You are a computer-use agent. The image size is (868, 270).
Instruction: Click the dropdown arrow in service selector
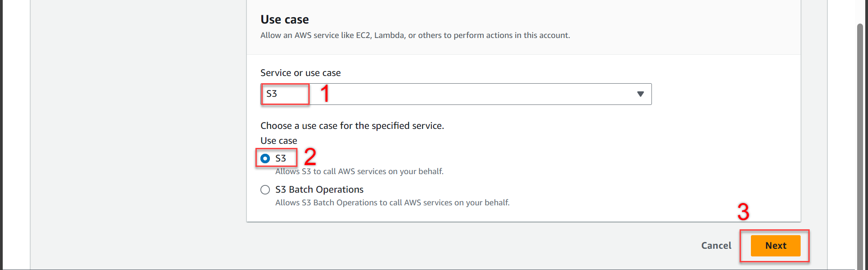(x=640, y=94)
